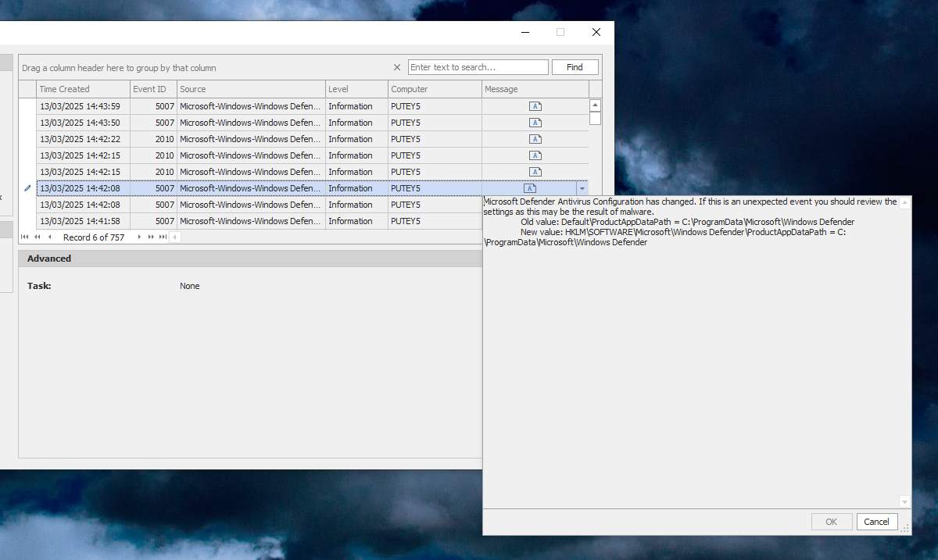Click Find button
This screenshot has width=938, height=560.
click(x=575, y=67)
